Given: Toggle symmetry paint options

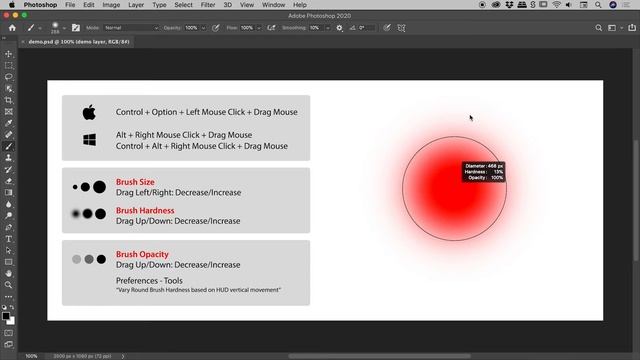Looking at the screenshot, I should [402, 28].
